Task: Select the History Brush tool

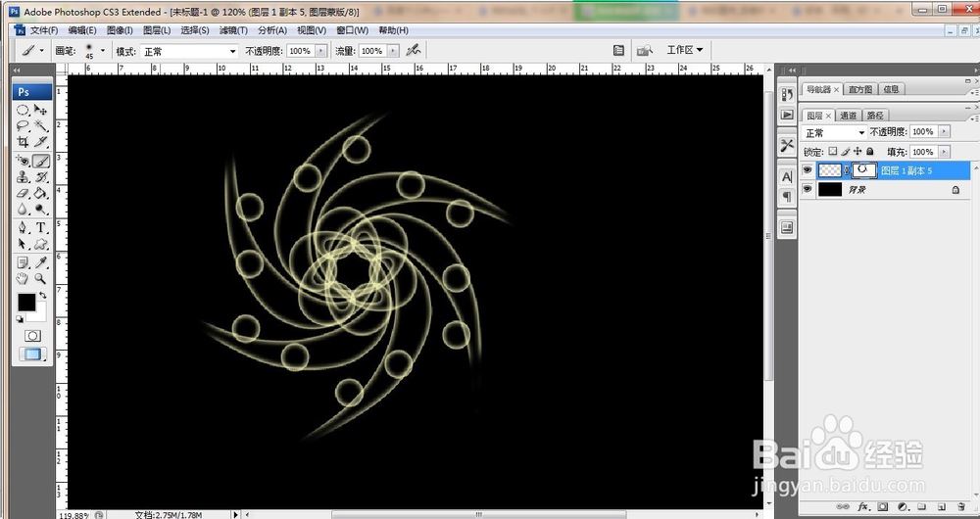Action: pyautogui.click(x=41, y=177)
